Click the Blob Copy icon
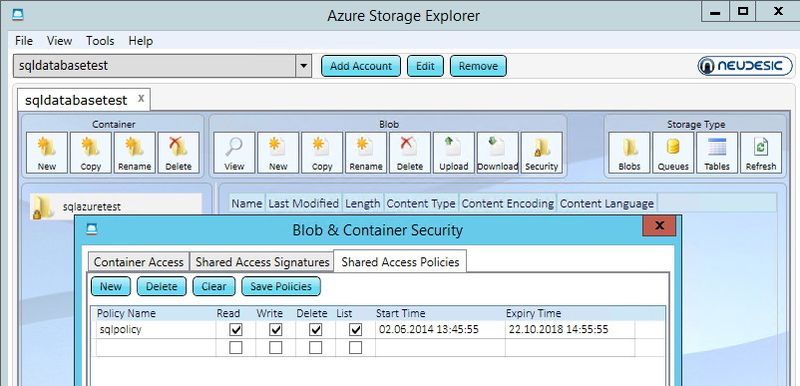Image resolution: width=800 pixels, height=386 pixels. 322,153
